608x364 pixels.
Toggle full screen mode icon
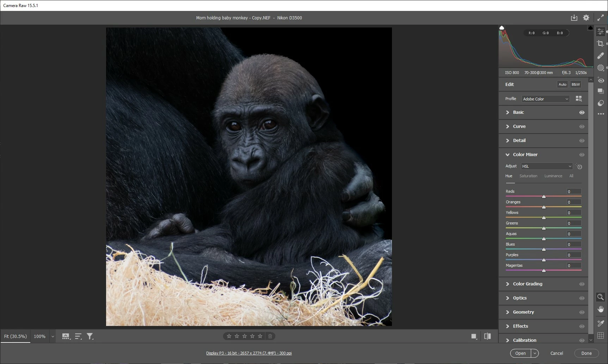(601, 18)
